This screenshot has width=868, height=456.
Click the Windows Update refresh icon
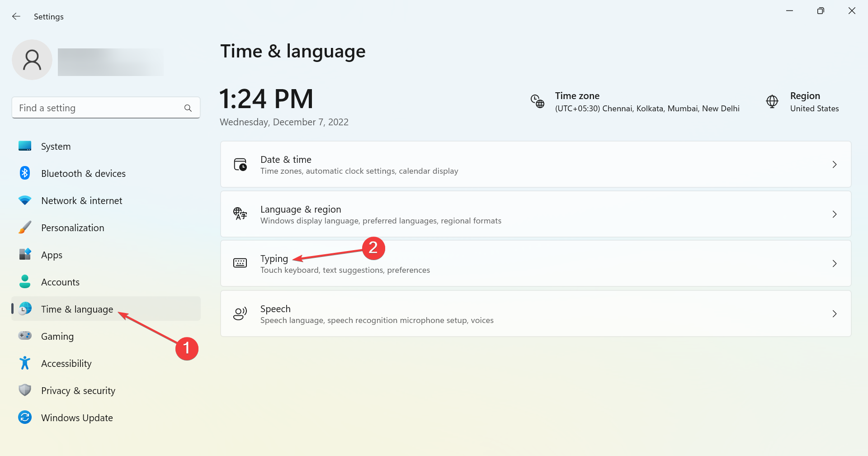point(25,417)
